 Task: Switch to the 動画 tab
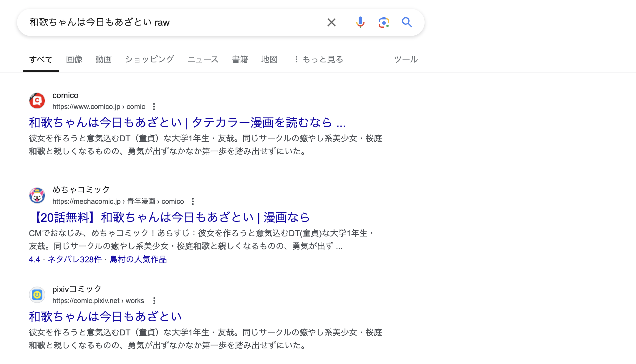tap(104, 59)
